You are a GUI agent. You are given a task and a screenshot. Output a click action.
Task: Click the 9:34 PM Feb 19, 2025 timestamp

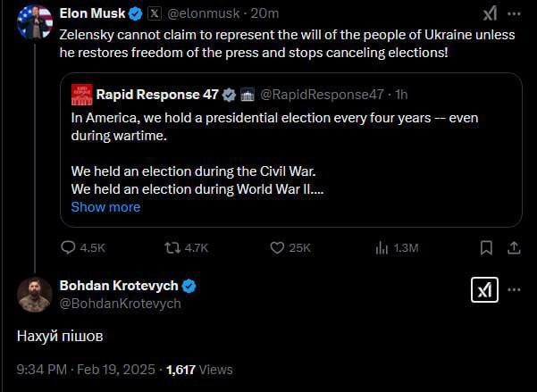(85, 369)
